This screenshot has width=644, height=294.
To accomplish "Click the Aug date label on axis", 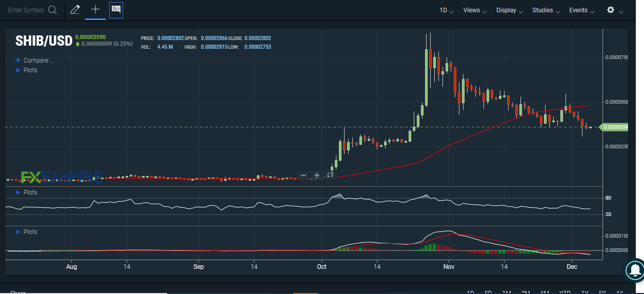I will (x=71, y=267).
